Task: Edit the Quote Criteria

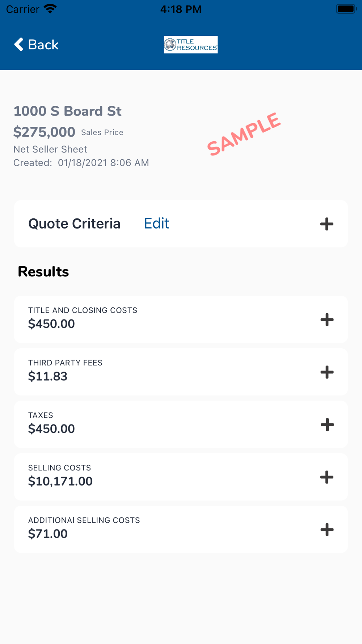Action: [x=156, y=223]
